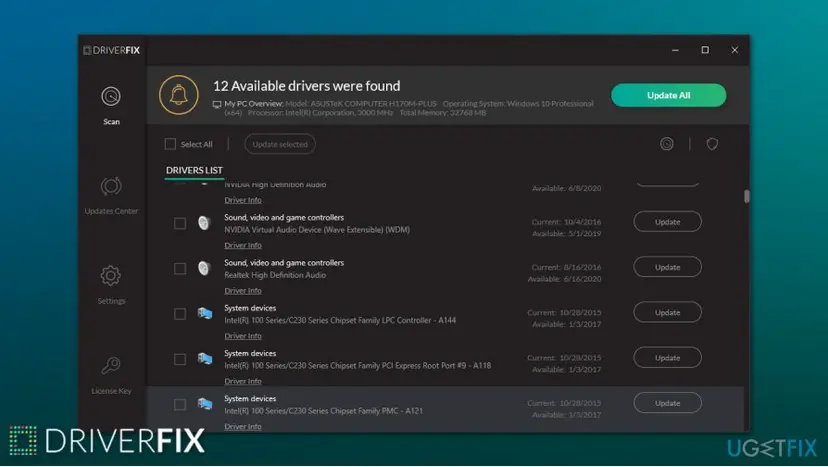
Task: Click 'Realtek High Definition Audio' device name
Action: (275, 275)
